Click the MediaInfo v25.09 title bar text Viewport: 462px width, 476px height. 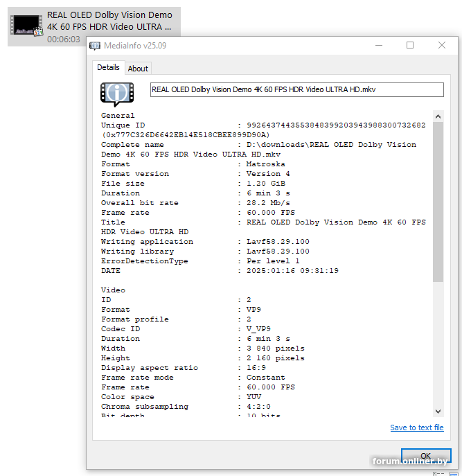click(135, 46)
